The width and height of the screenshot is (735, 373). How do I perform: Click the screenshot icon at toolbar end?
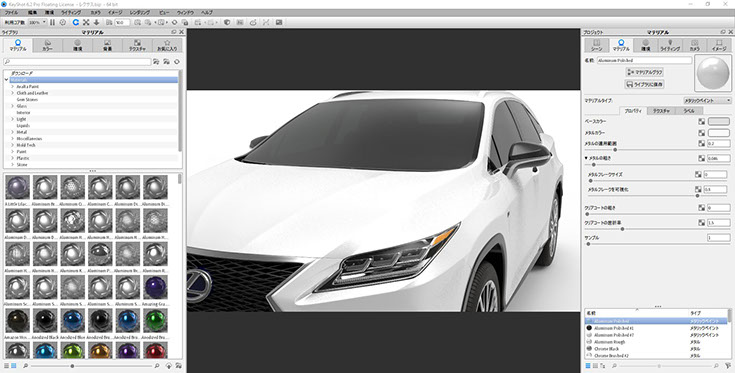pos(279,22)
